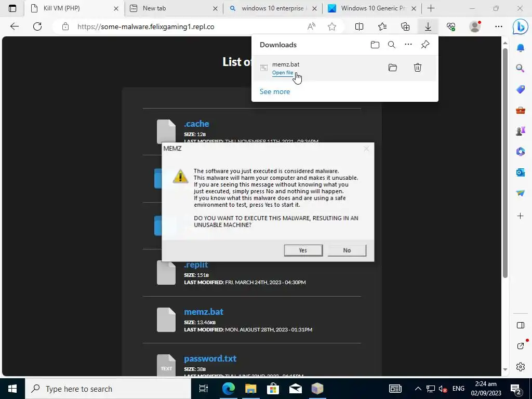Viewport: 532px width, 399px height.
Task: Open sidebar Tools briefcase icon
Action: 521,110
